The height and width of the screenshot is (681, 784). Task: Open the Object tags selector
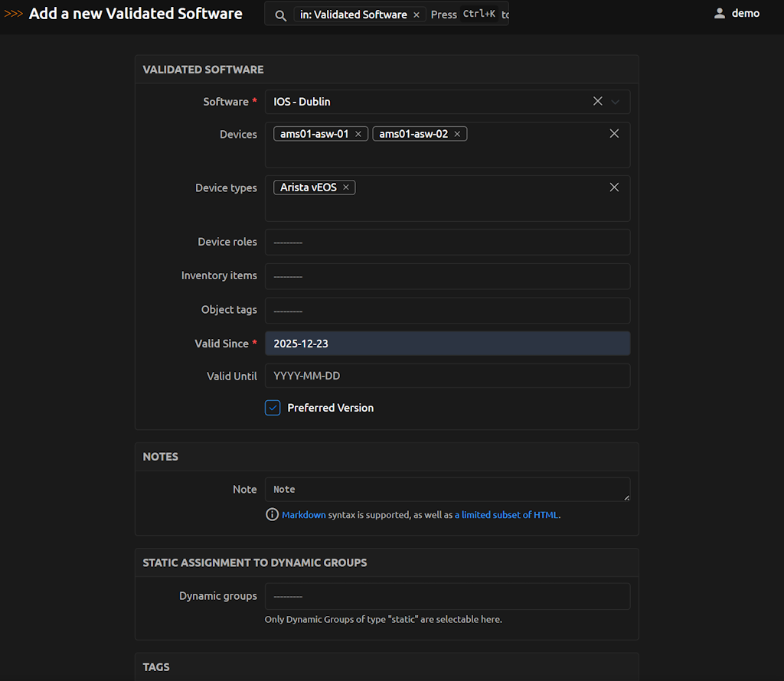click(x=447, y=311)
